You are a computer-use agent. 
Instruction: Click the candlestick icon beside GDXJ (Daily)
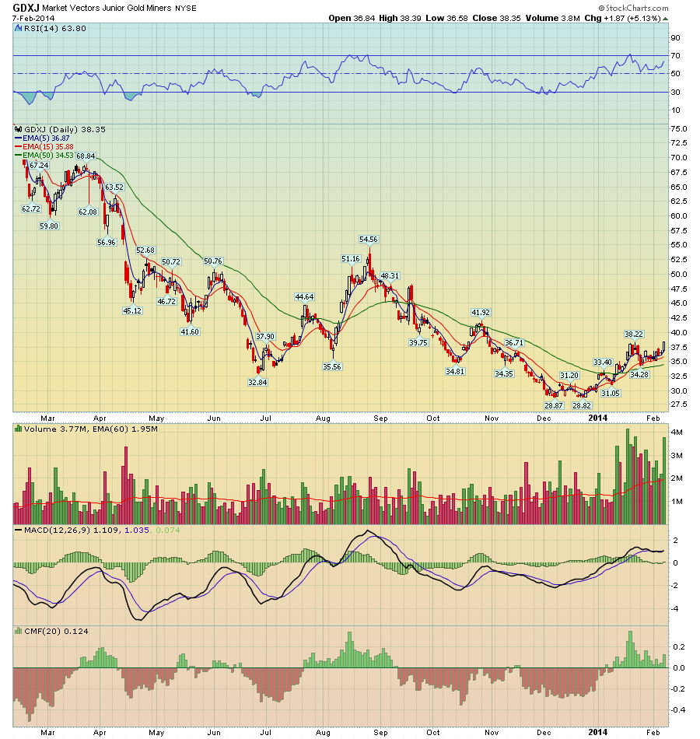19,129
